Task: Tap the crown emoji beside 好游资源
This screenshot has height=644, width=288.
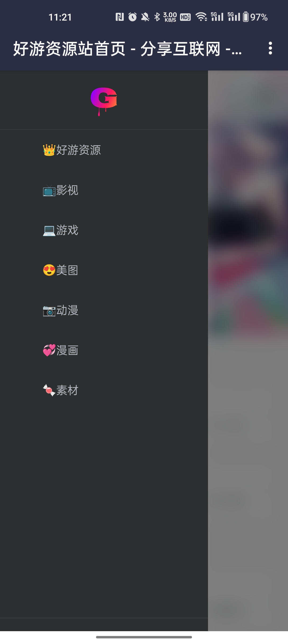Action: (49, 150)
